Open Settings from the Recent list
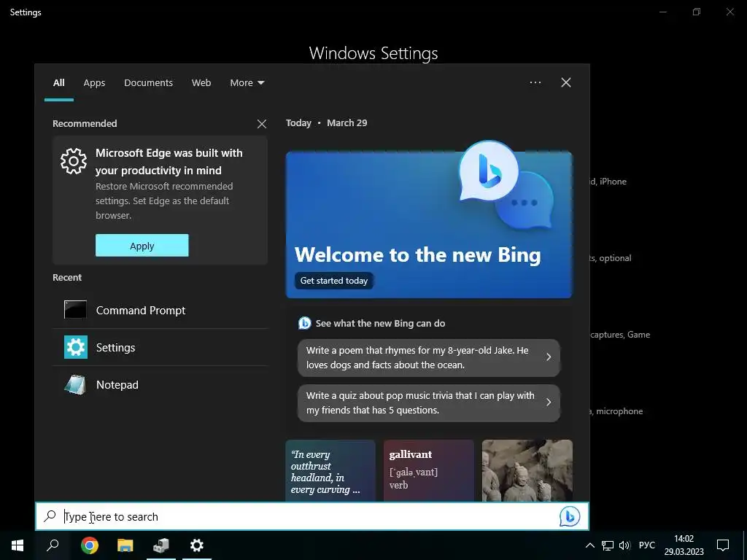Screen dimensions: 747x560 pos(160,347)
